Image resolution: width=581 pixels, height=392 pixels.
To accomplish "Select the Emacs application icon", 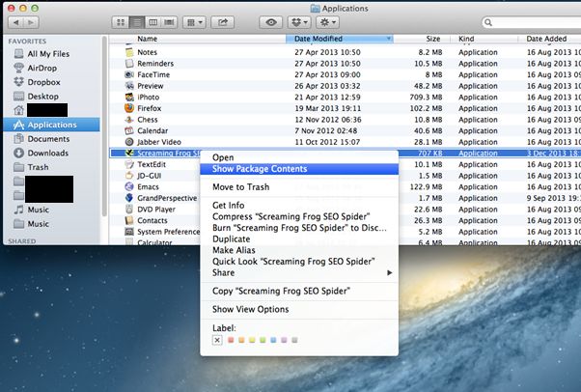I will tap(129, 186).
